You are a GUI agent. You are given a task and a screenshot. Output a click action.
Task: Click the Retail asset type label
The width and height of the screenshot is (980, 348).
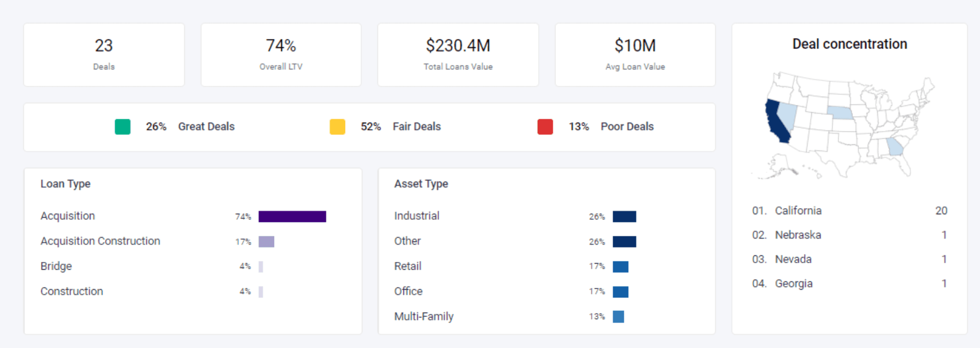[408, 266]
